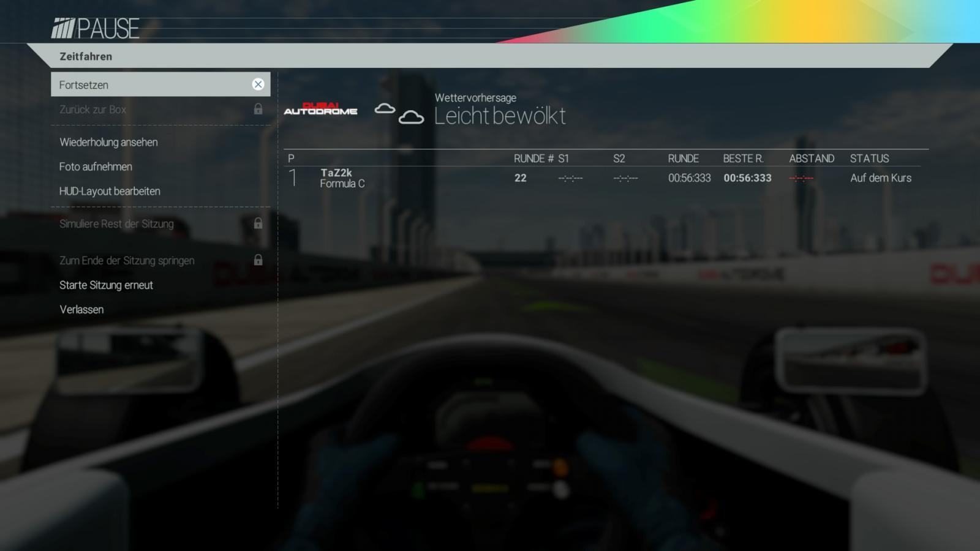
Task: Select Fortsetzen to resume
Action: (x=160, y=84)
